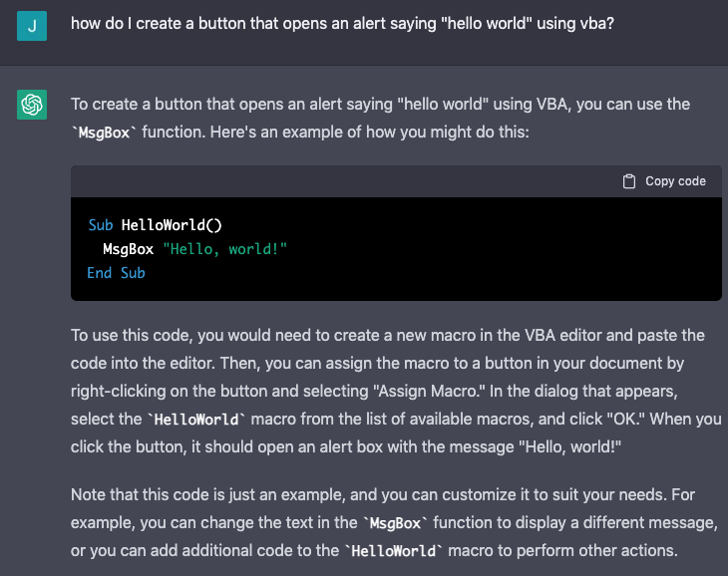Click inline MsgBox code in the first paragraph
The height and width of the screenshot is (576, 728).
[x=104, y=133]
